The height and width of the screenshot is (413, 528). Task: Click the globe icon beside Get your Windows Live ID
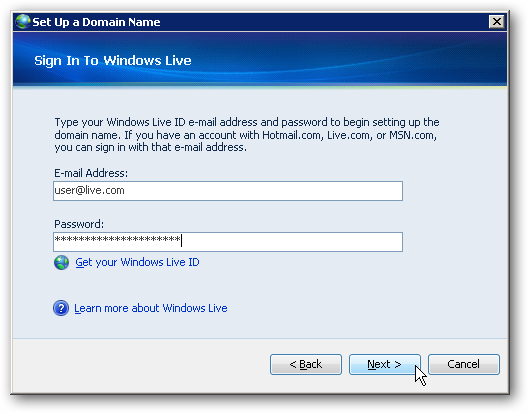[x=61, y=262]
